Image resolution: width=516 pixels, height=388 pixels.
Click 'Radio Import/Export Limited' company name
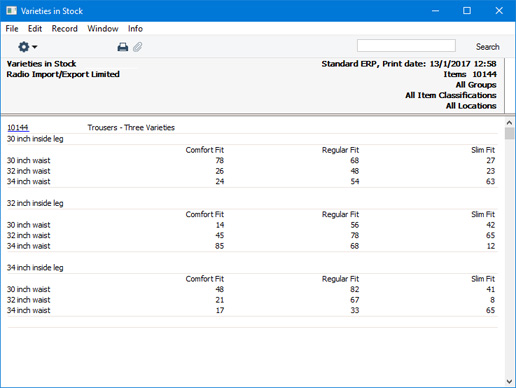pos(63,74)
